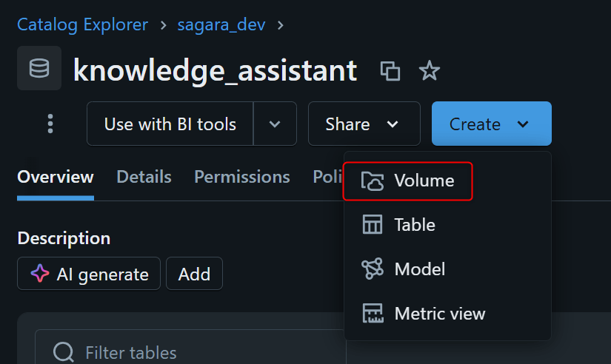Add a description with the Add button
Image resolution: width=611 pixels, height=364 pixels.
point(194,274)
